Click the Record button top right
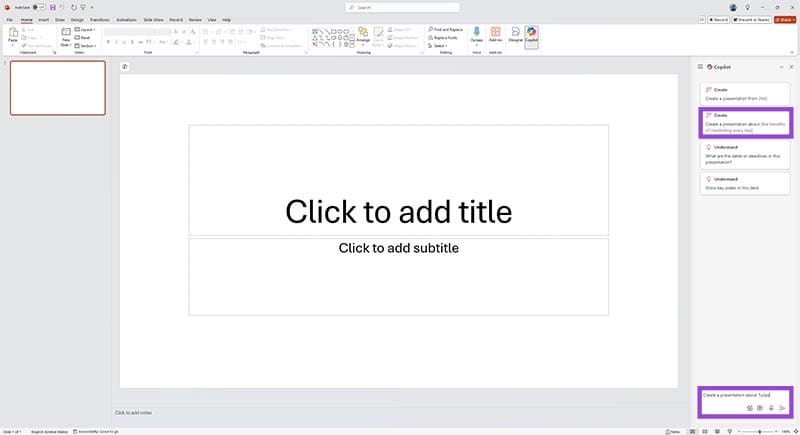 [718, 20]
